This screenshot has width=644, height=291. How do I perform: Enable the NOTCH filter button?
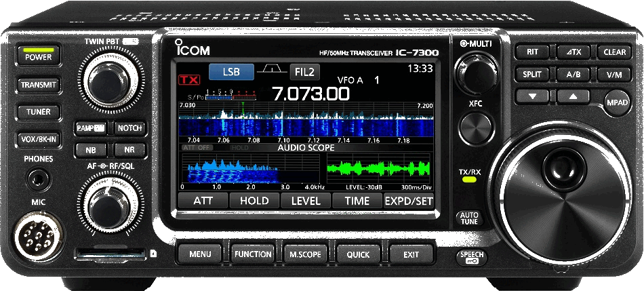[x=129, y=128]
